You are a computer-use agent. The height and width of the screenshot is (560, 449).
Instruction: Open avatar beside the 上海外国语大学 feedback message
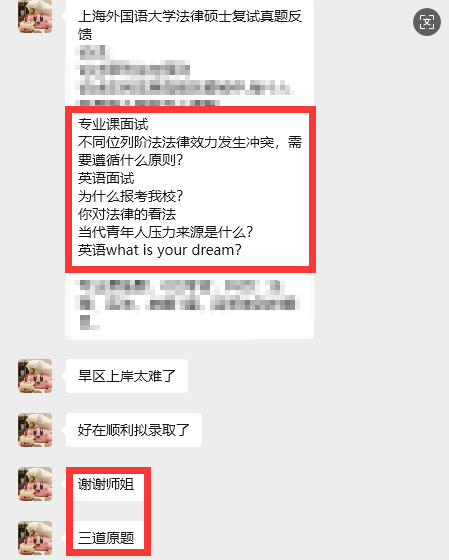35,16
